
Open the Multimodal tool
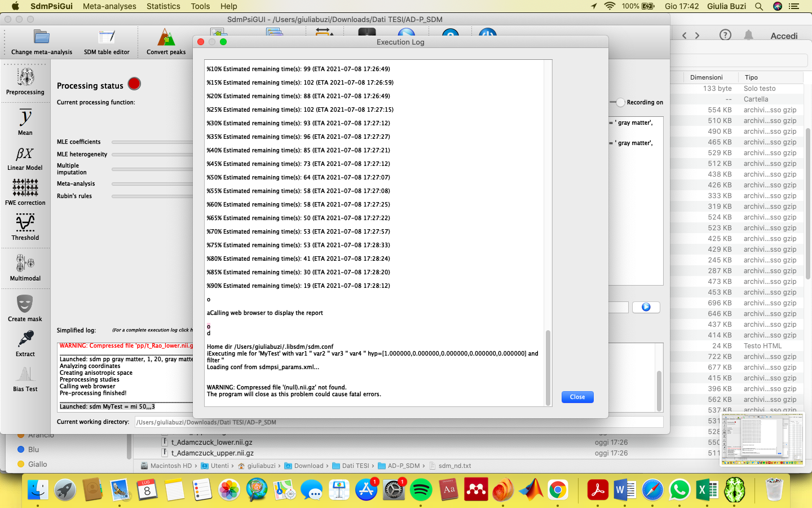tap(25, 268)
